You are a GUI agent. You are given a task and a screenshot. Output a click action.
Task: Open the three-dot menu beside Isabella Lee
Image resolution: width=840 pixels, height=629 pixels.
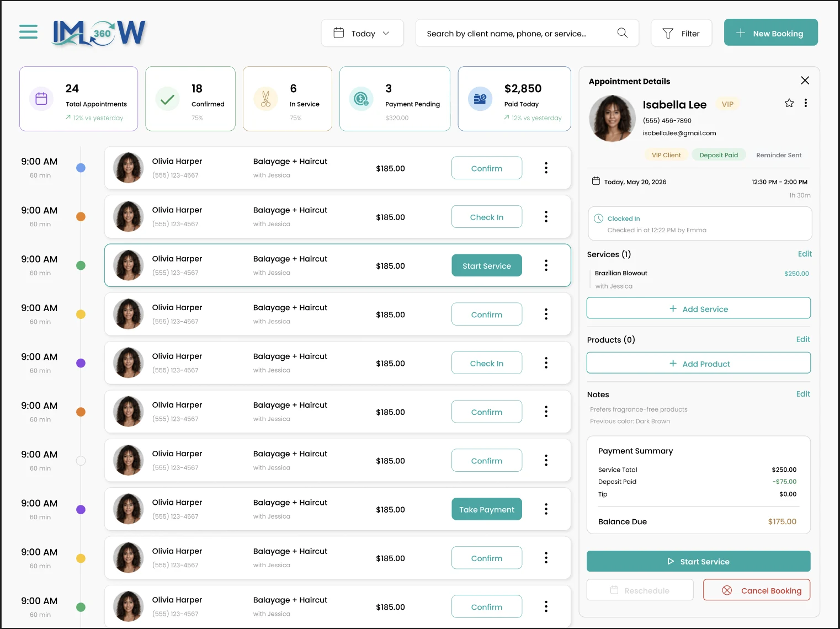click(x=805, y=103)
